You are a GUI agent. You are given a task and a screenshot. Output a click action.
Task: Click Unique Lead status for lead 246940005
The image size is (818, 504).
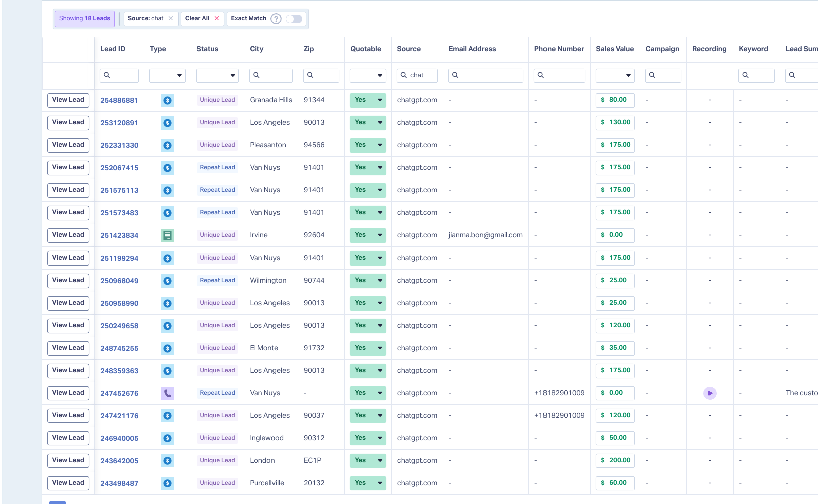[217, 438]
